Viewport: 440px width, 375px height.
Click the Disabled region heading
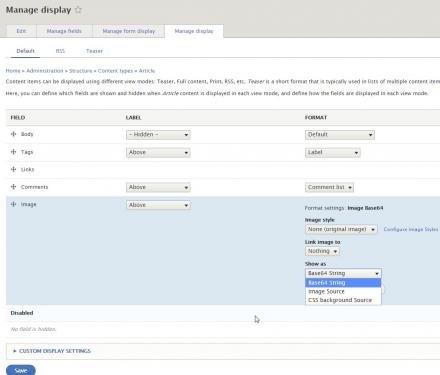pos(22,313)
